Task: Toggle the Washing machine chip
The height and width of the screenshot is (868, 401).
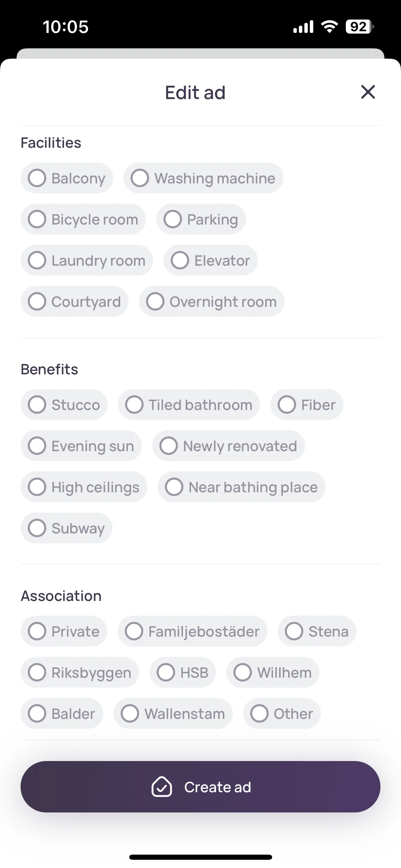Action: 203,178
